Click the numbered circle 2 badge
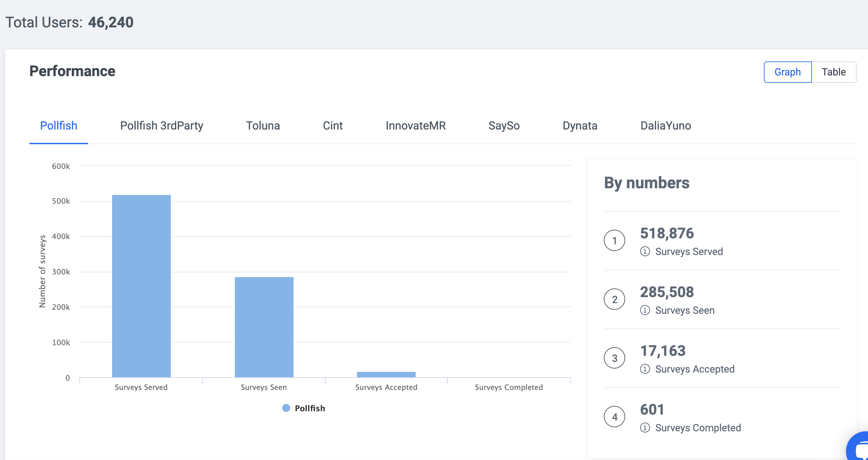Screen dimensions: 868x460 [614, 299]
